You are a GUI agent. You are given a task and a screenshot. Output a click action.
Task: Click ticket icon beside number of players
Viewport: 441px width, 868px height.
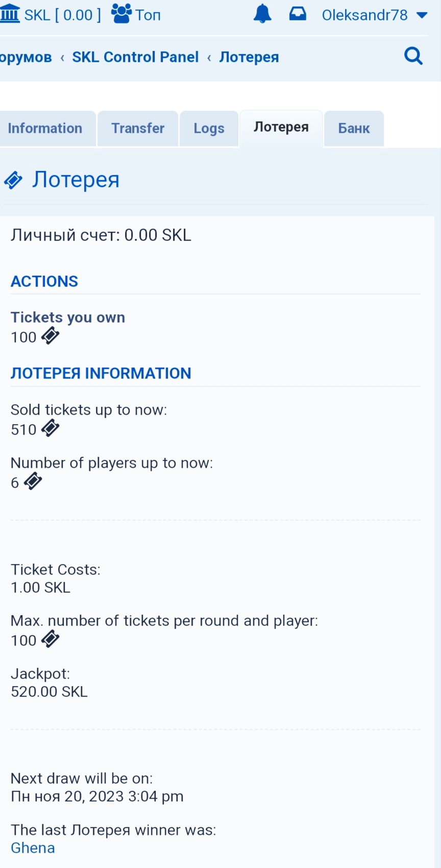pos(33,481)
